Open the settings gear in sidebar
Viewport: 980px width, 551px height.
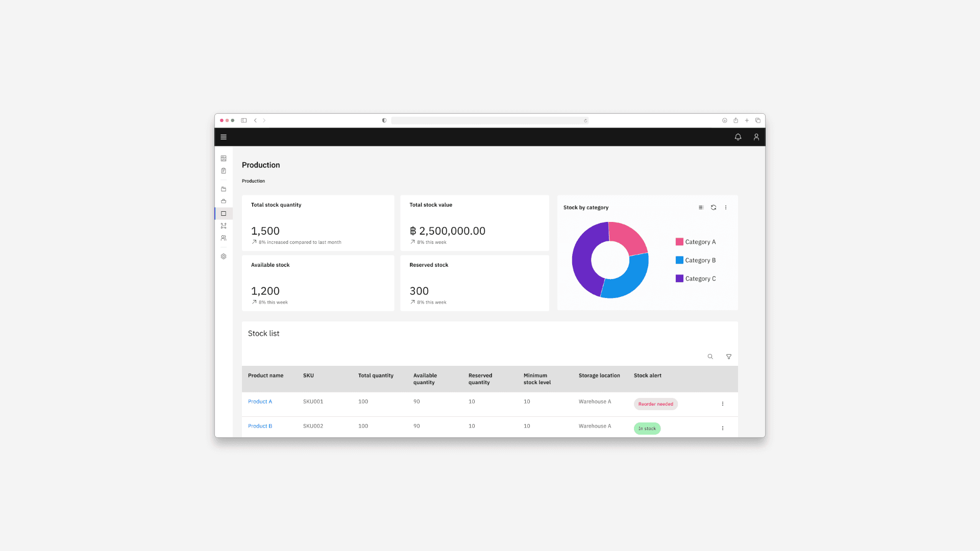coord(224,257)
